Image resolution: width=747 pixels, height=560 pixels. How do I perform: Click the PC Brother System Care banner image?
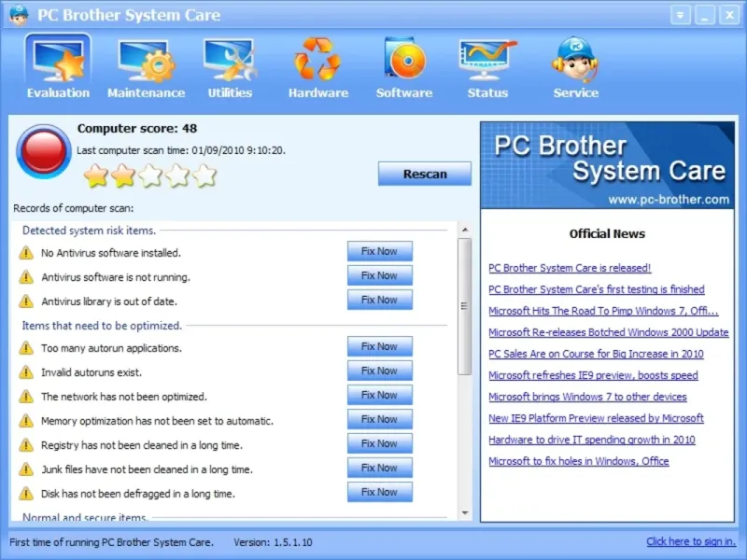tap(608, 165)
